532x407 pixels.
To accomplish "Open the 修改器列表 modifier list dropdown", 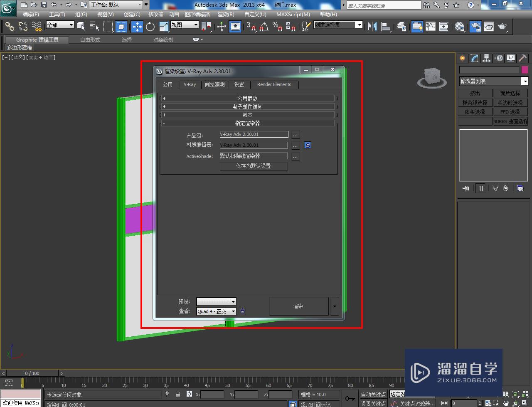I will tap(493, 81).
